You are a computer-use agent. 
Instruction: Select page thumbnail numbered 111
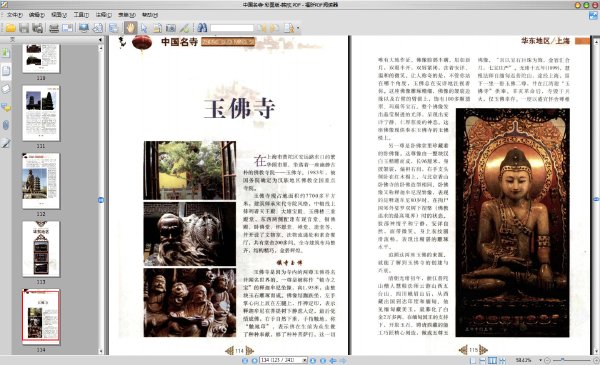(x=41, y=113)
